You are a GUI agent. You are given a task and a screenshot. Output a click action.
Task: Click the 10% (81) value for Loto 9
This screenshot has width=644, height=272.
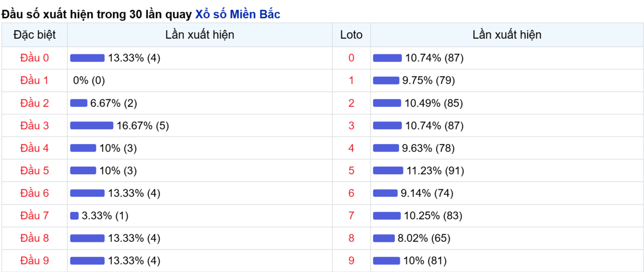pyautogui.click(x=425, y=261)
